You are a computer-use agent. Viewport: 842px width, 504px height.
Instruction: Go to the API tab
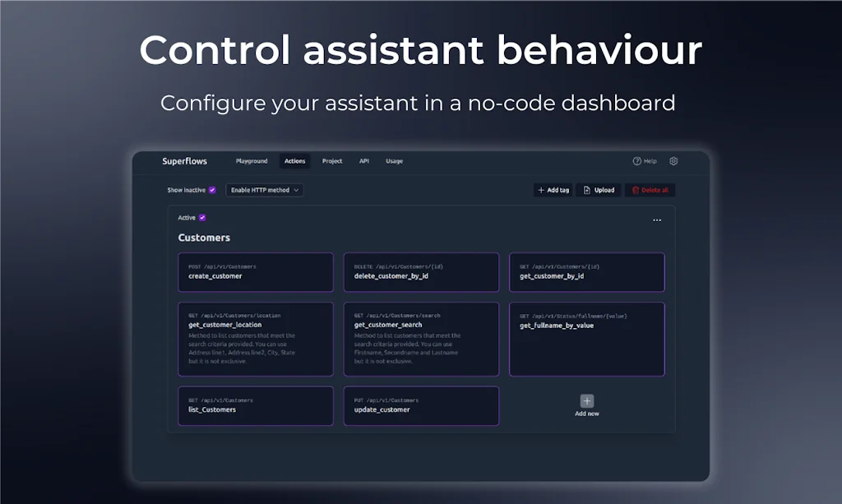(x=364, y=161)
